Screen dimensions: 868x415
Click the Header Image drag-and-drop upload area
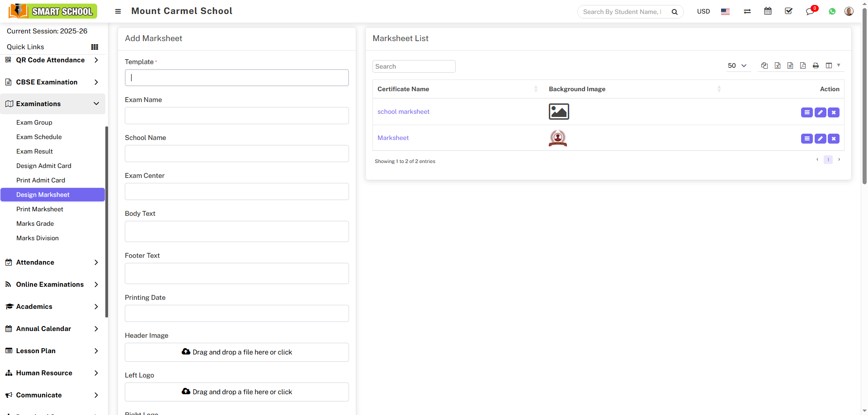pos(236,352)
